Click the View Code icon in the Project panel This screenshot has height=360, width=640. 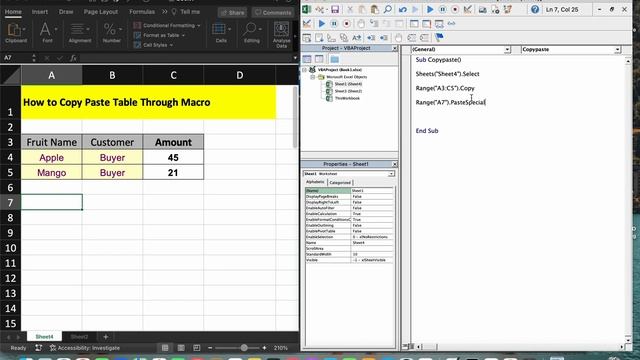[307, 59]
